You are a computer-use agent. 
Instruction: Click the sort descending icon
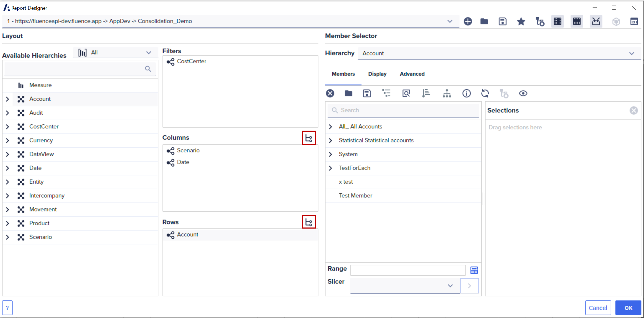[x=426, y=93]
